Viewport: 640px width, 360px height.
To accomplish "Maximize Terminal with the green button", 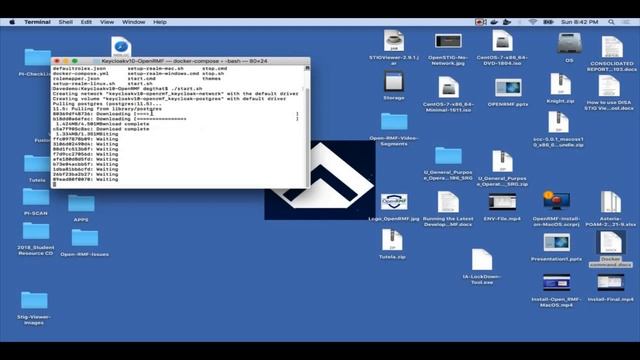I will pyautogui.click(x=75, y=61).
